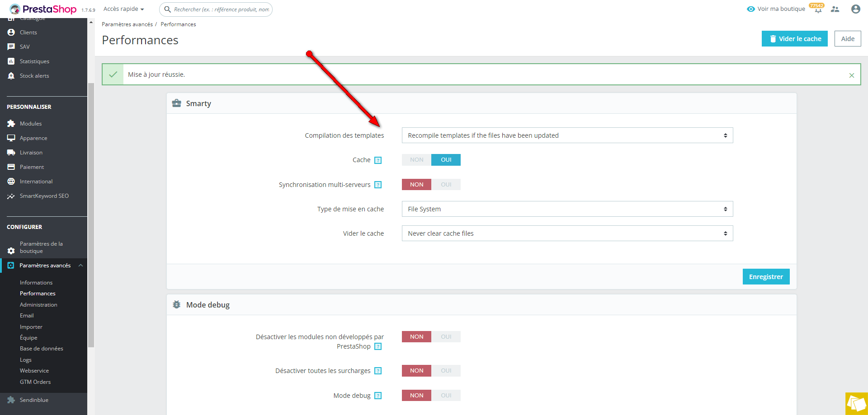
Task: Set Désactiver toutes les surcharges to NON
Action: tap(416, 370)
